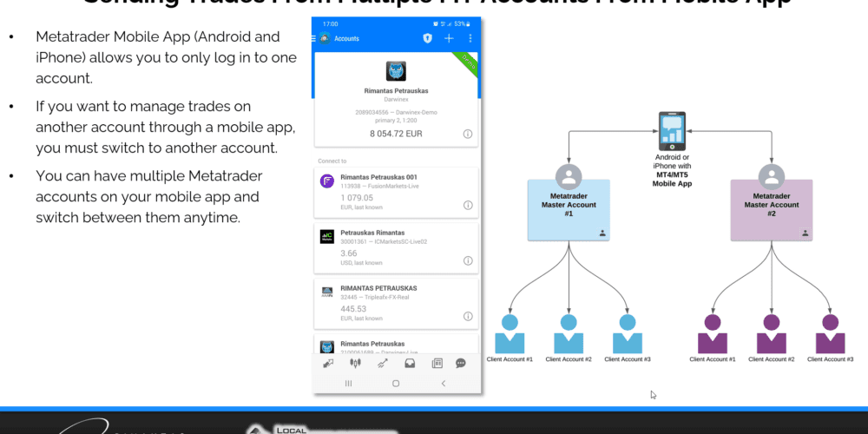Click the '1 079.05' balance
This screenshot has width=868, height=434.
point(357,198)
